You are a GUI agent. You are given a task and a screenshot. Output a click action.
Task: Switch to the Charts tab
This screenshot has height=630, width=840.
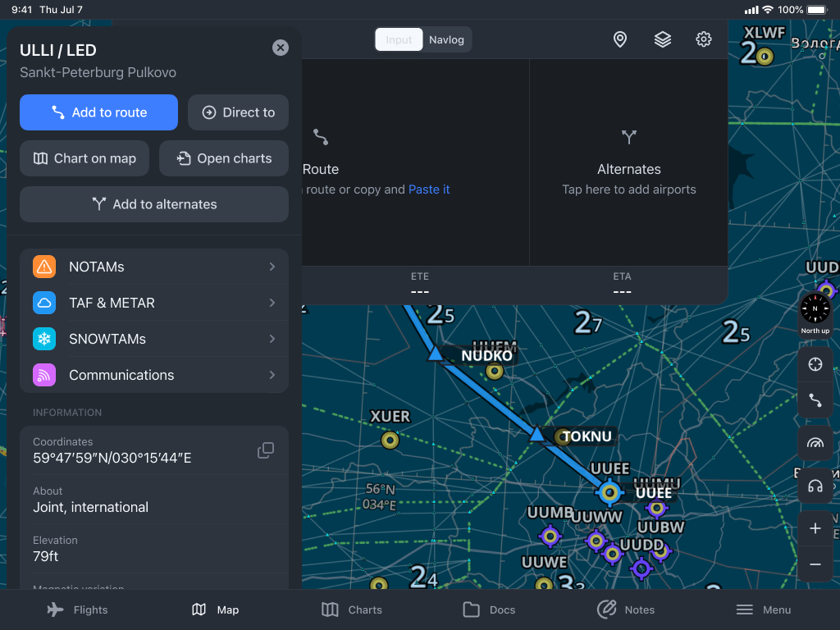pos(352,609)
